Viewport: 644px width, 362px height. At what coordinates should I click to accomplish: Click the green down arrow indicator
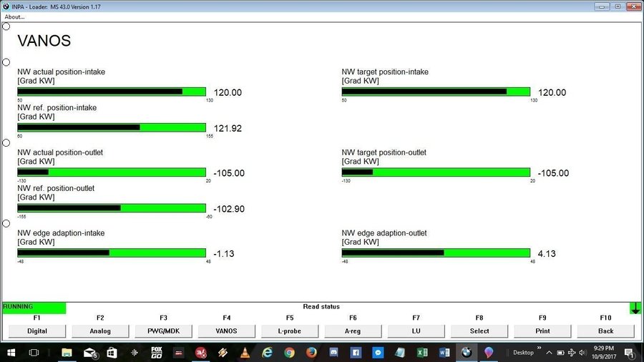click(635, 308)
